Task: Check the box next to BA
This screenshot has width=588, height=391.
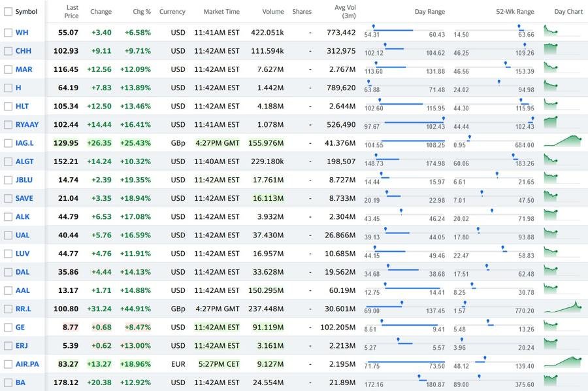Action: (8, 382)
